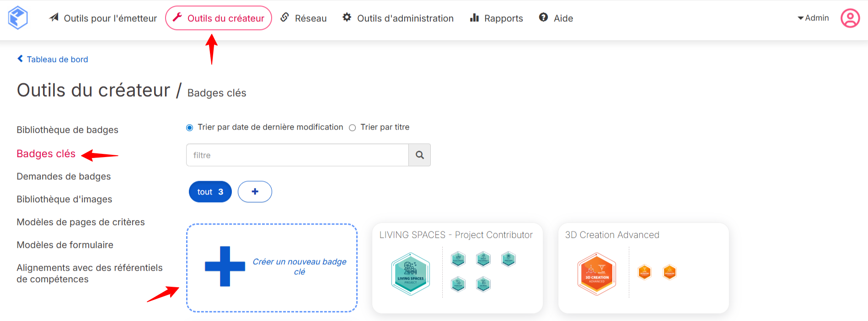Go to Réseau in the top navigation
The width and height of the screenshot is (868, 321).
[304, 18]
